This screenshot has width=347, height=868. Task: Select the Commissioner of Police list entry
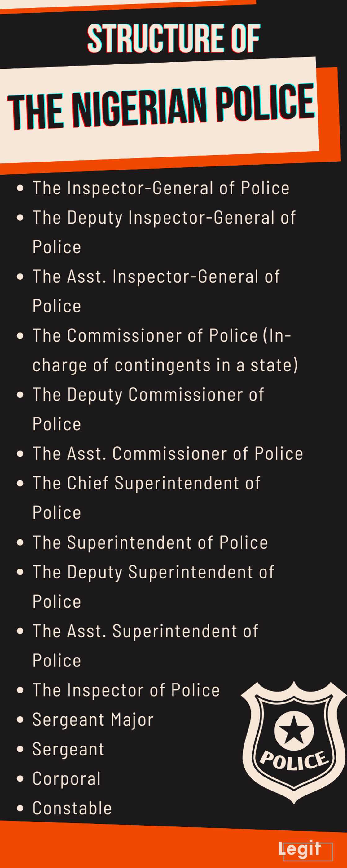[162, 336]
